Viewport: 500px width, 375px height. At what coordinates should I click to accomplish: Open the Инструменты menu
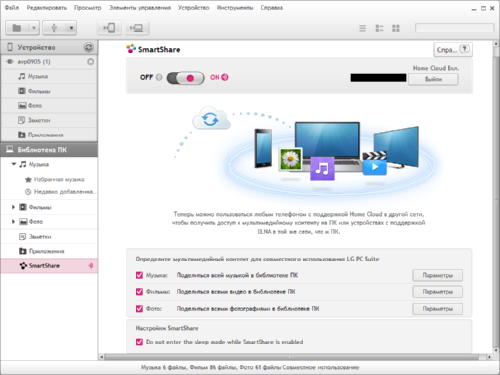click(x=235, y=8)
